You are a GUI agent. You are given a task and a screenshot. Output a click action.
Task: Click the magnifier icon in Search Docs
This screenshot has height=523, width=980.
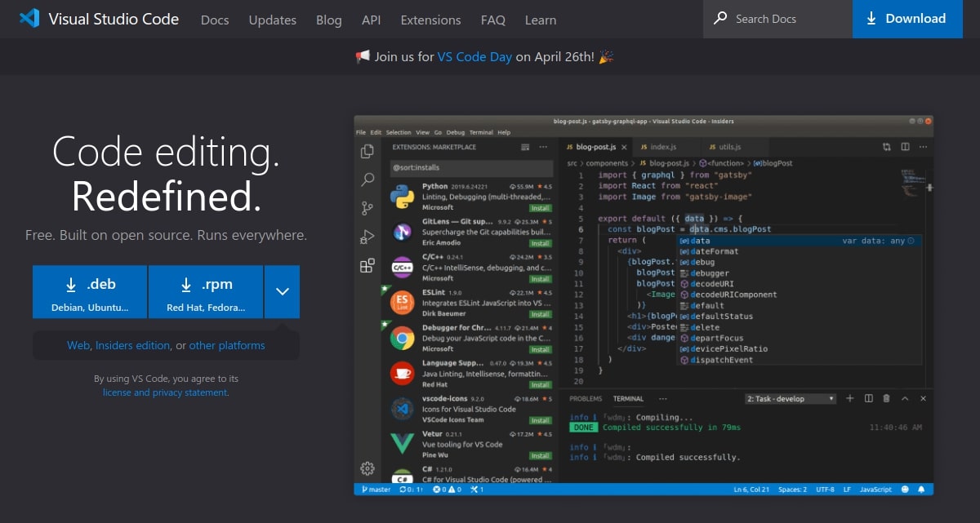click(x=720, y=18)
